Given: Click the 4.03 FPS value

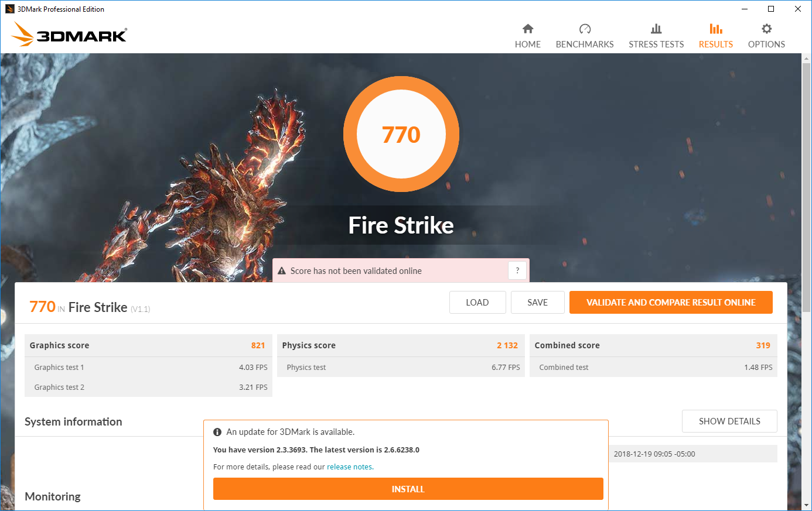Looking at the screenshot, I should point(253,368).
